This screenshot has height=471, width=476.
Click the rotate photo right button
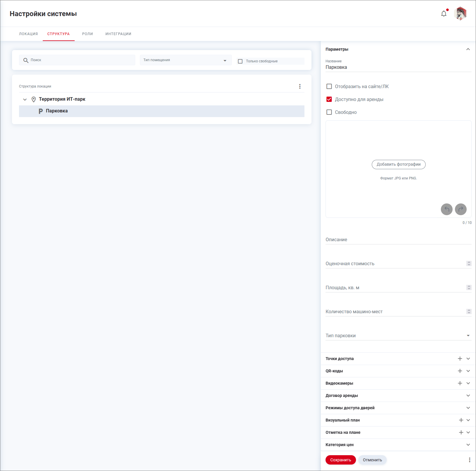coord(461,209)
